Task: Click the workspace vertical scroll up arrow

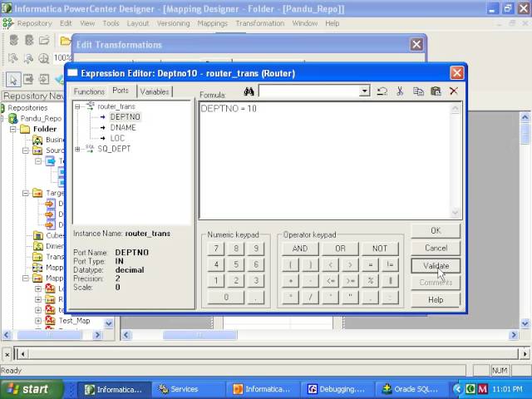Action: point(525,118)
